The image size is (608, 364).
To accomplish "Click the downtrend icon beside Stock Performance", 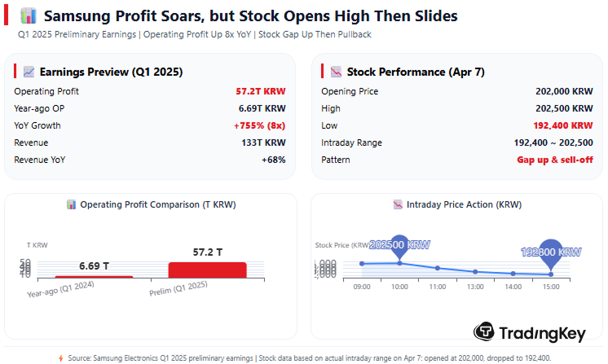I will (x=335, y=72).
